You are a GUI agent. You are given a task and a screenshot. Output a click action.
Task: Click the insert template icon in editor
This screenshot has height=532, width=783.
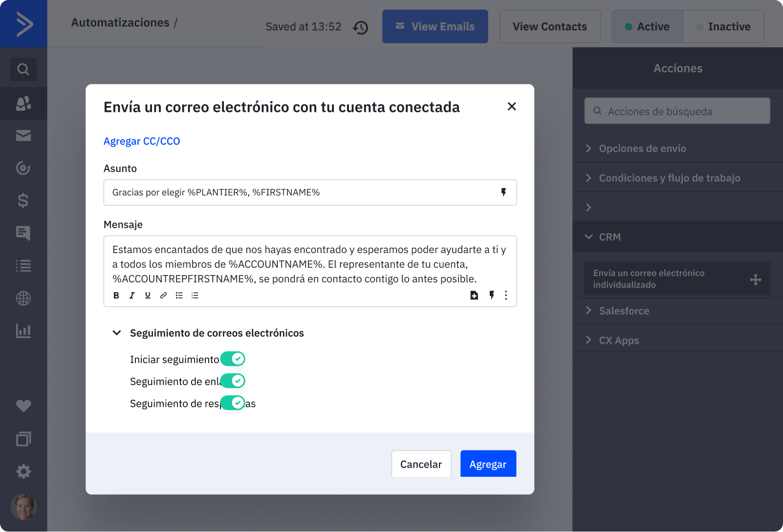(474, 296)
